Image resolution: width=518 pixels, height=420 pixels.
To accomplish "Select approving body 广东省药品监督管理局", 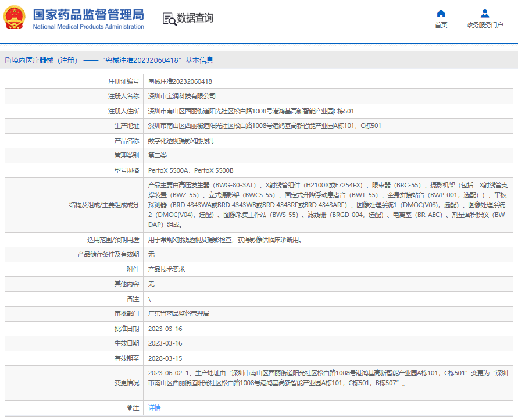I will pos(178,314).
